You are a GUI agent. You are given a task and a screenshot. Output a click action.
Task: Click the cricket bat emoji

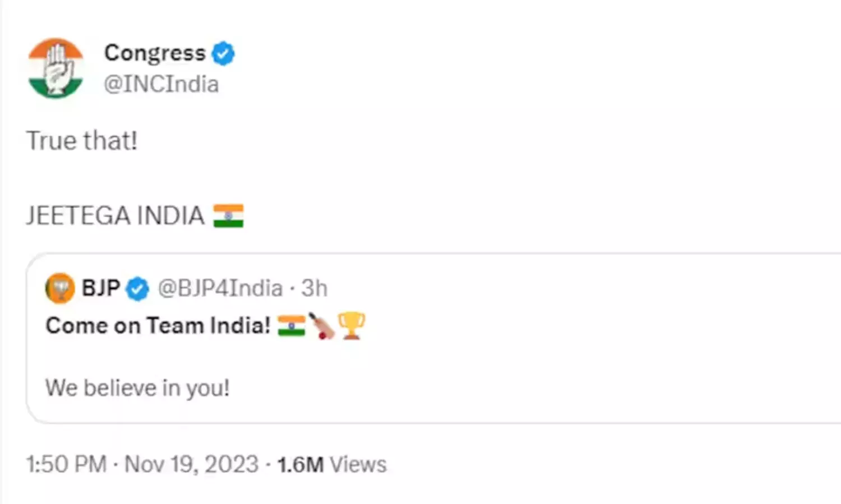click(x=322, y=326)
